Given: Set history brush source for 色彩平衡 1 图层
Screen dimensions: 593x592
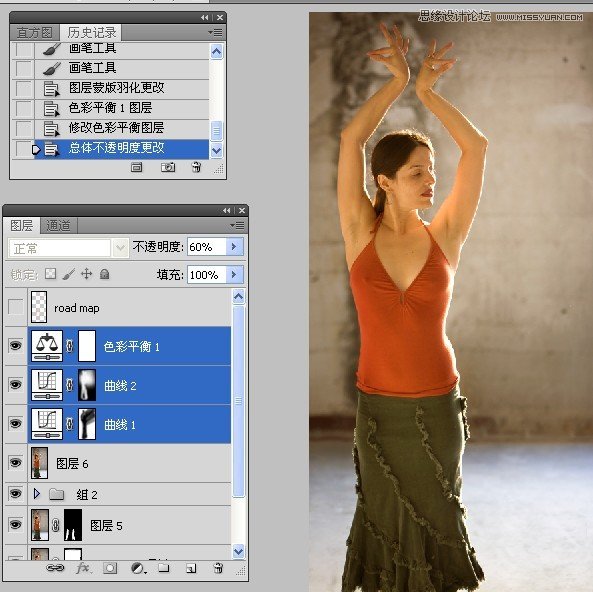Looking at the screenshot, I should [x=23, y=108].
